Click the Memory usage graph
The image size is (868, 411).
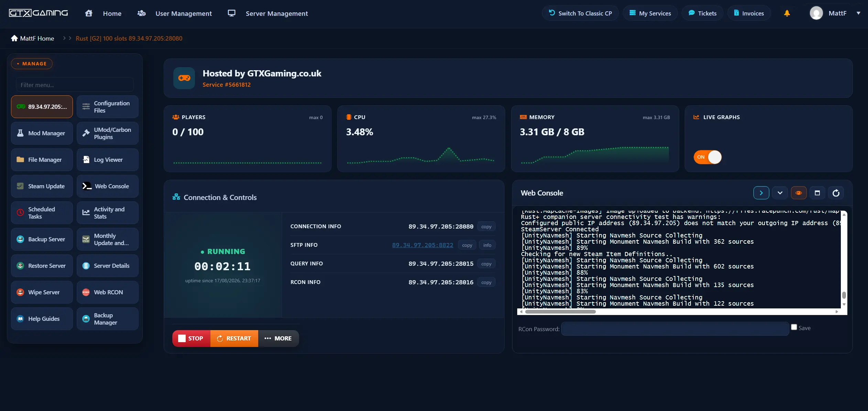[595, 155]
